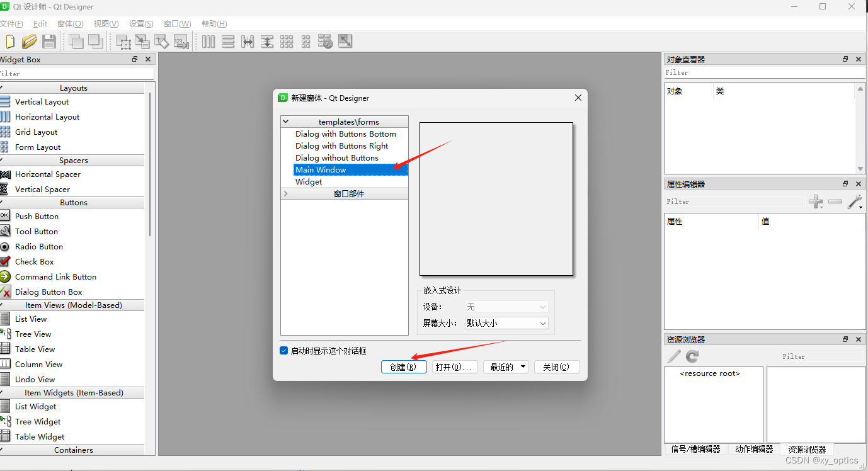Open the 文件(F) menu
Image resolution: width=868 pixels, height=471 pixels.
coord(11,23)
